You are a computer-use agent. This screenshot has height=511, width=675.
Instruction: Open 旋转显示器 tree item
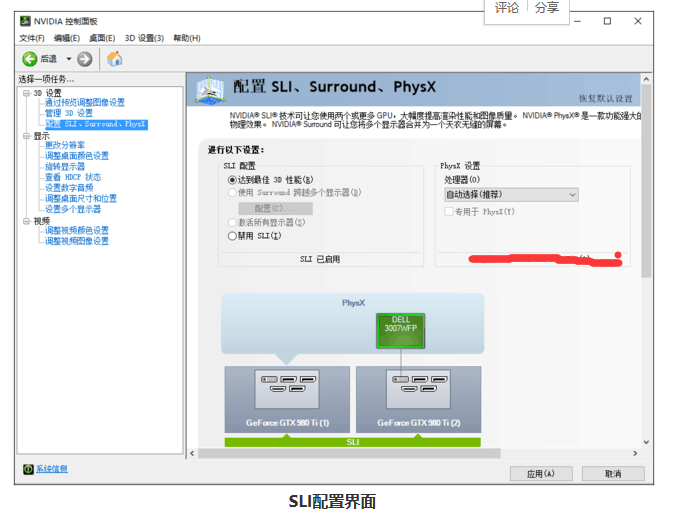pos(65,167)
